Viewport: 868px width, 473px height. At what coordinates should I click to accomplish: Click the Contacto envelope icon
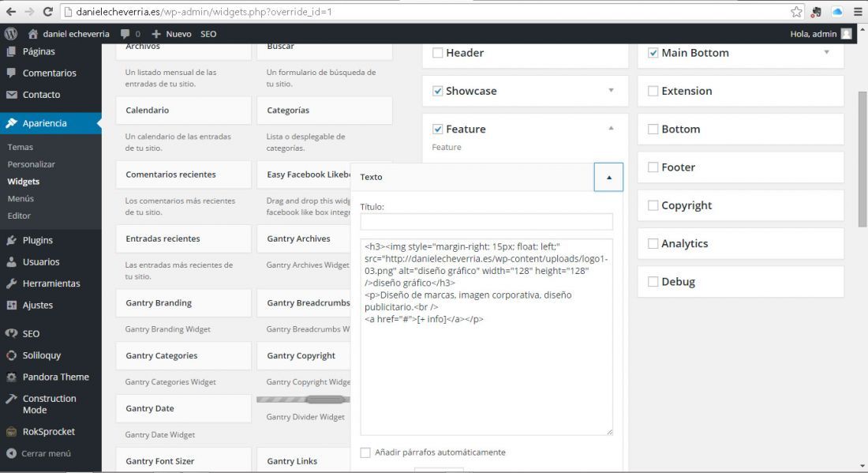coord(11,95)
